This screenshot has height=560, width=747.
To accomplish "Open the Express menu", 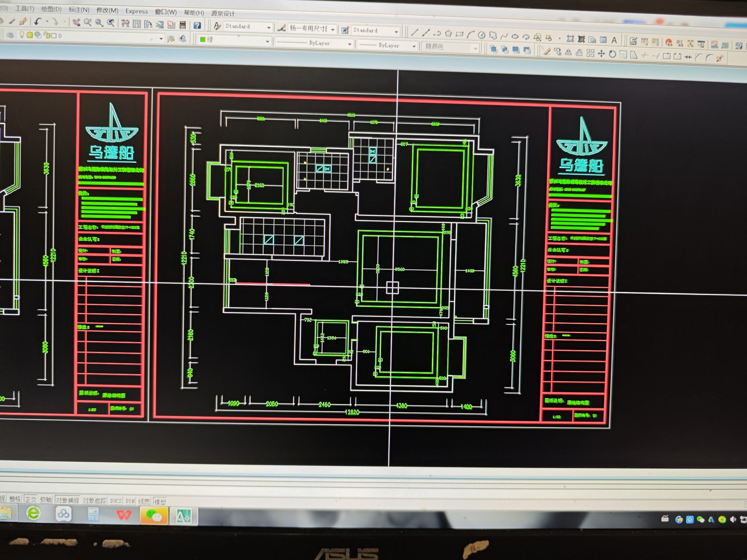I will pyautogui.click(x=137, y=11).
